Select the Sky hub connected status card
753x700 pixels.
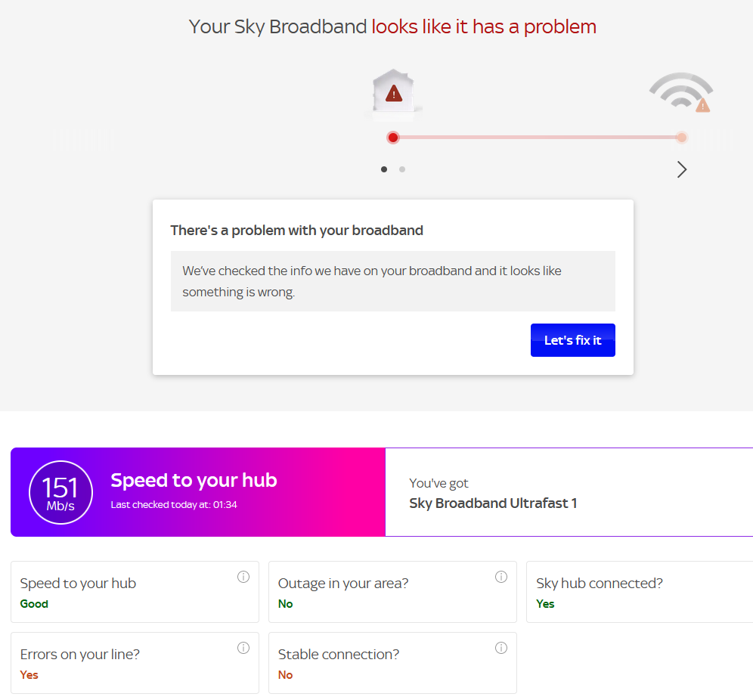tap(639, 592)
